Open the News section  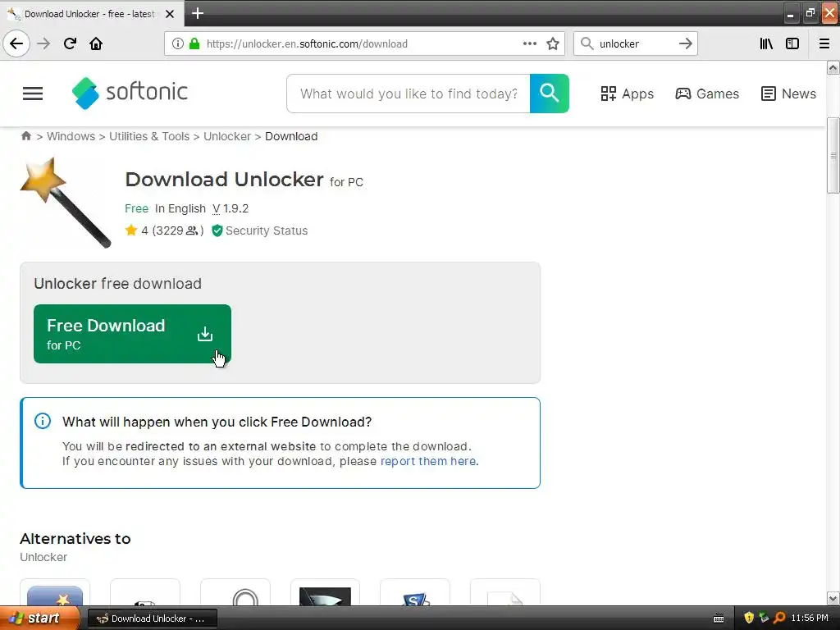point(788,94)
